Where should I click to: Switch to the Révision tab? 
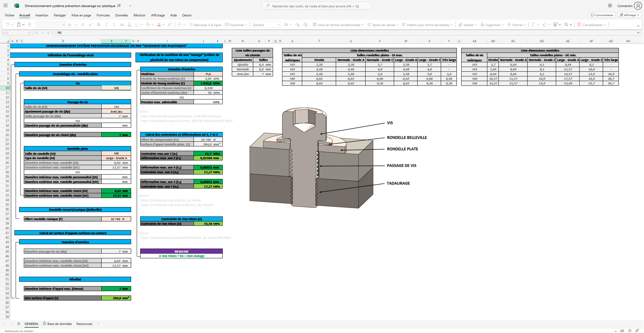(139, 15)
